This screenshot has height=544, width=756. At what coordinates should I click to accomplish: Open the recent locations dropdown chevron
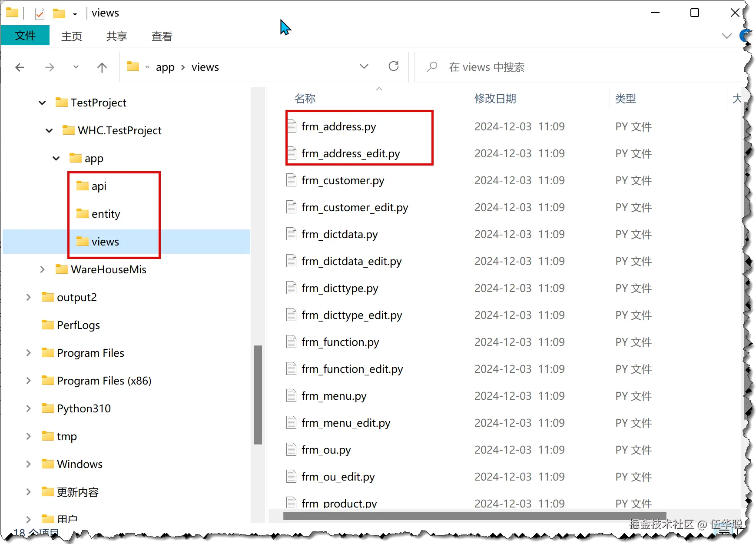pos(76,67)
